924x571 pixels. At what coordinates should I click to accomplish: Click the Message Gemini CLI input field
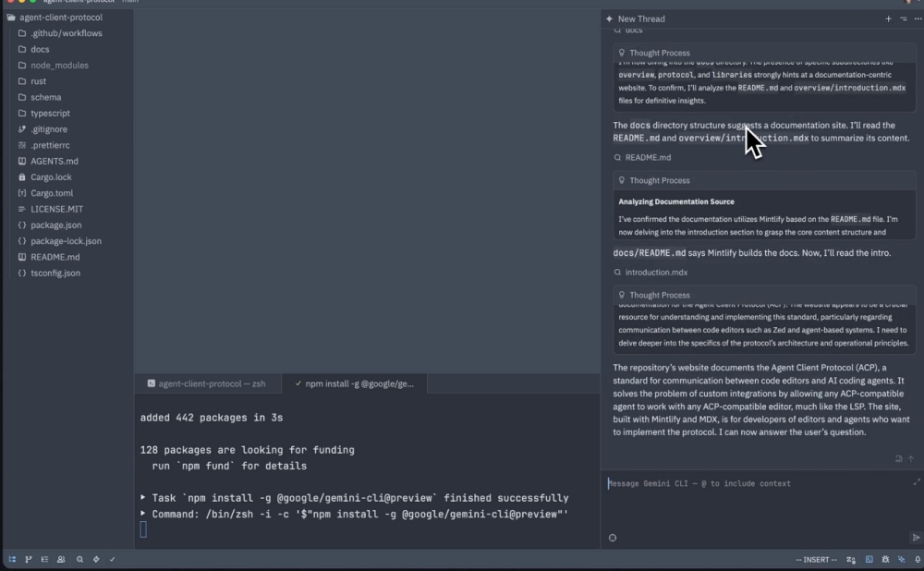[x=748, y=483]
